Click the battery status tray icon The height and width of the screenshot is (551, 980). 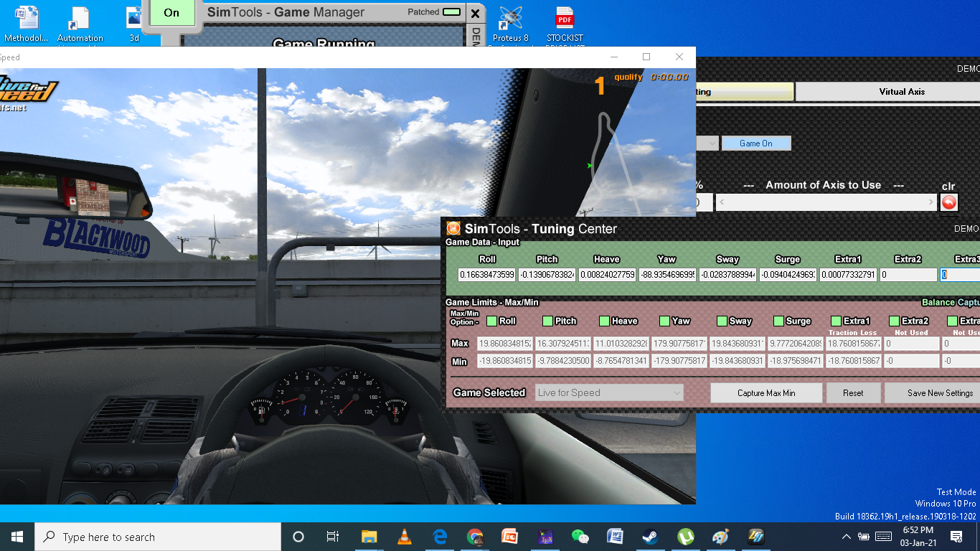pyautogui.click(x=864, y=537)
